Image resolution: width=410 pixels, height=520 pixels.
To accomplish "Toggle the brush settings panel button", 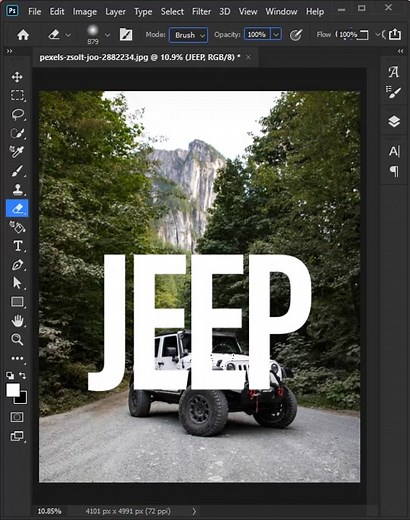I will tap(126, 35).
